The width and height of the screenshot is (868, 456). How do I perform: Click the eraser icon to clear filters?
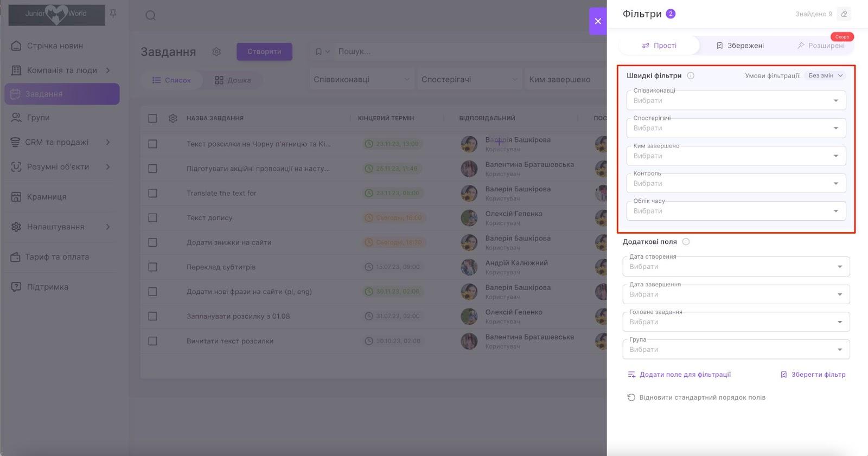pos(844,14)
